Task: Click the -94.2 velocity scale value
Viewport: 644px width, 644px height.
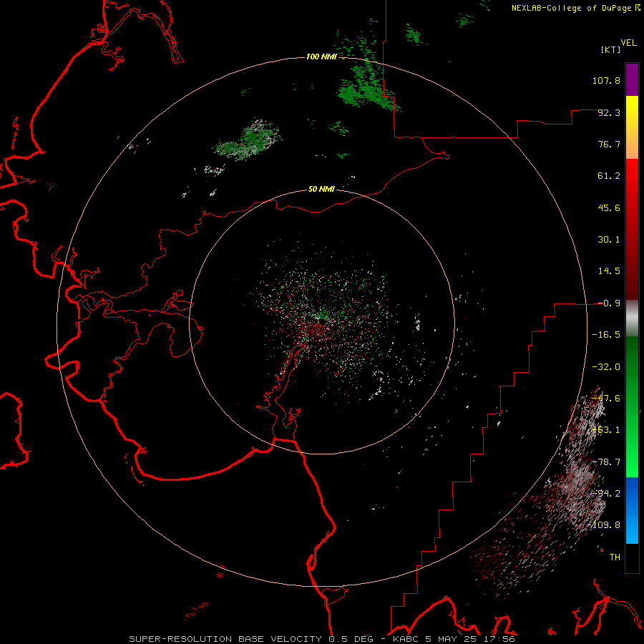Action: [606, 494]
